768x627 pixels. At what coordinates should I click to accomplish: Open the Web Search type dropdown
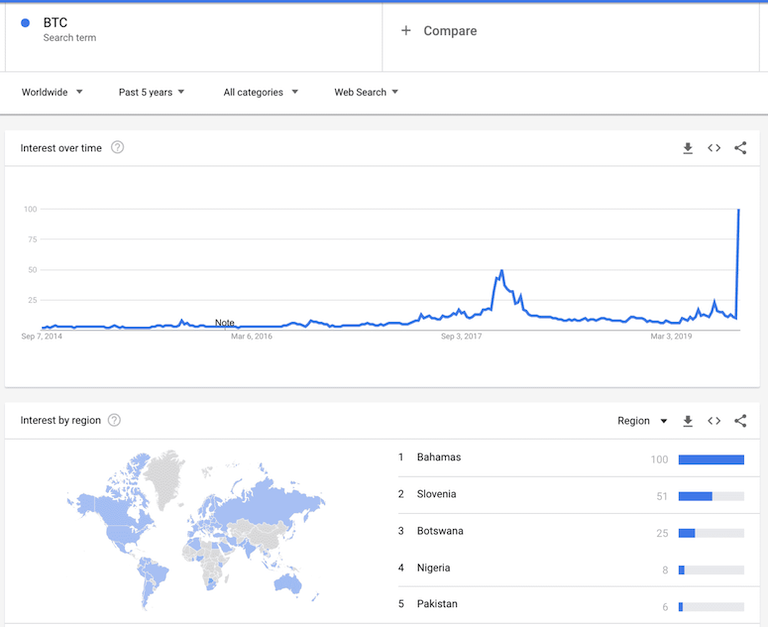[366, 92]
